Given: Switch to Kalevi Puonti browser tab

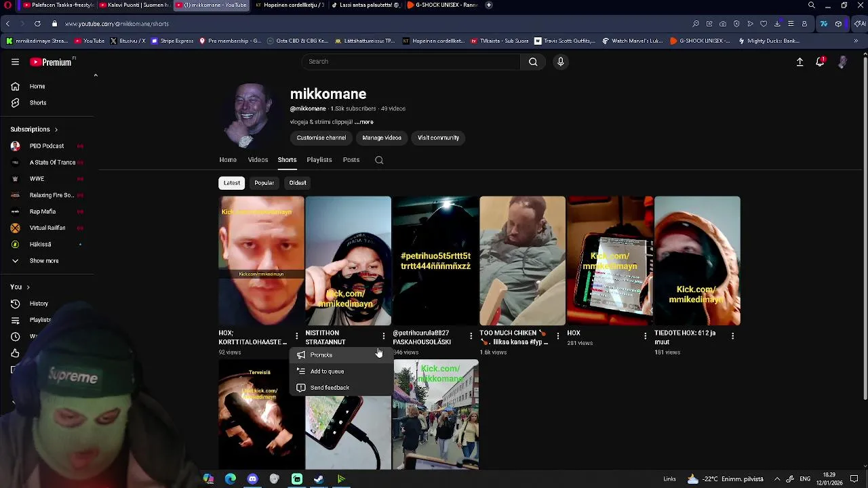Looking at the screenshot, I should 134,5.
